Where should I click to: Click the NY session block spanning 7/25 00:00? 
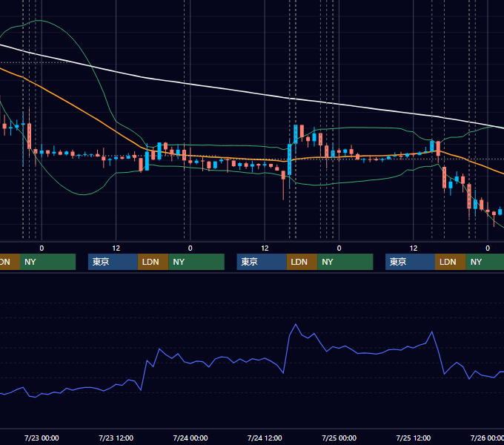[345, 262]
